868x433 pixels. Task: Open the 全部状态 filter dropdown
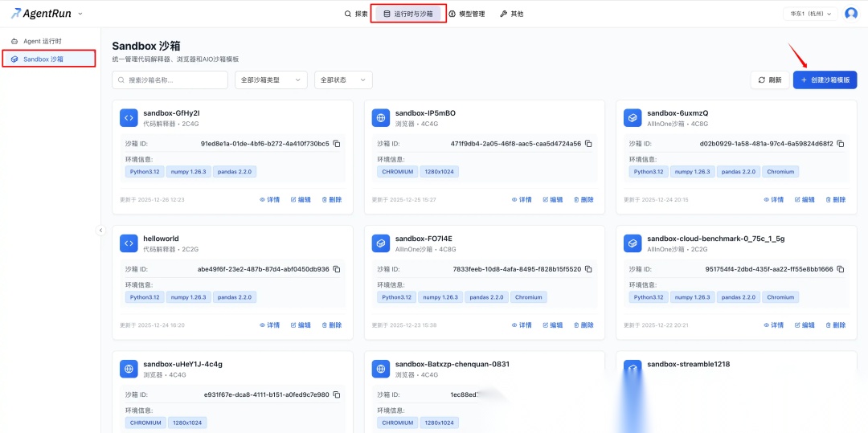click(x=343, y=80)
